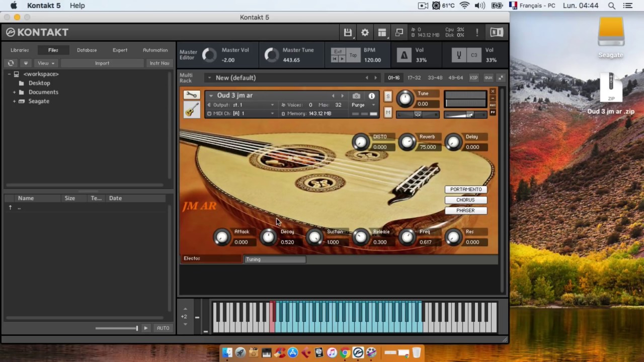Open the Help menu in menu bar

tap(77, 6)
